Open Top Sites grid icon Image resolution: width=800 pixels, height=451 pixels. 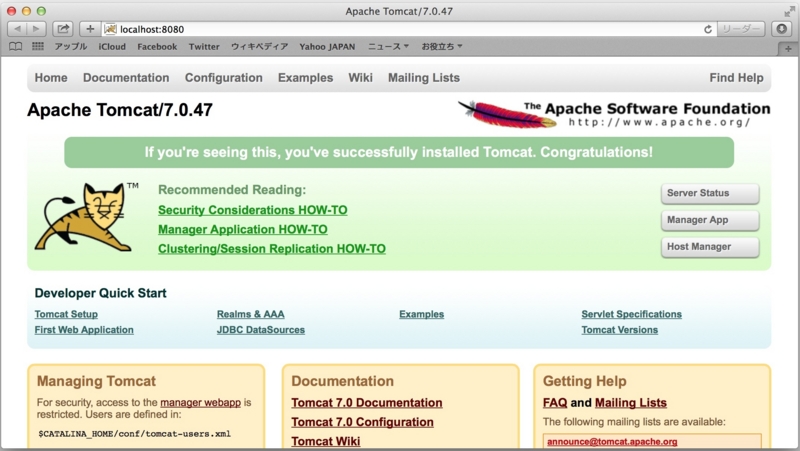38,46
